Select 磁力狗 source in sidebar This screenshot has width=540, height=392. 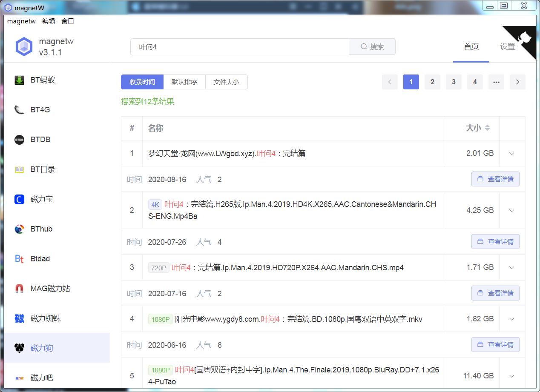pos(57,348)
